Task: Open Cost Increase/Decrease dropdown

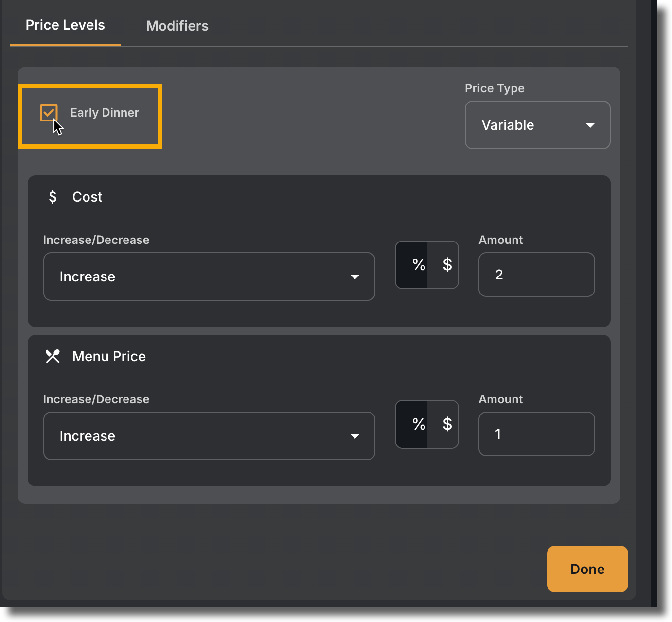Action: (x=209, y=276)
